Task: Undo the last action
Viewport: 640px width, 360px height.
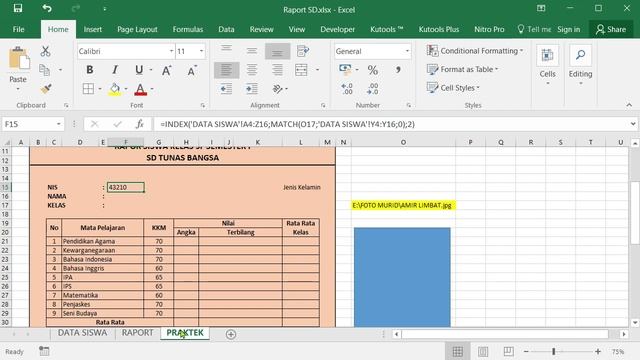Action: point(47,9)
